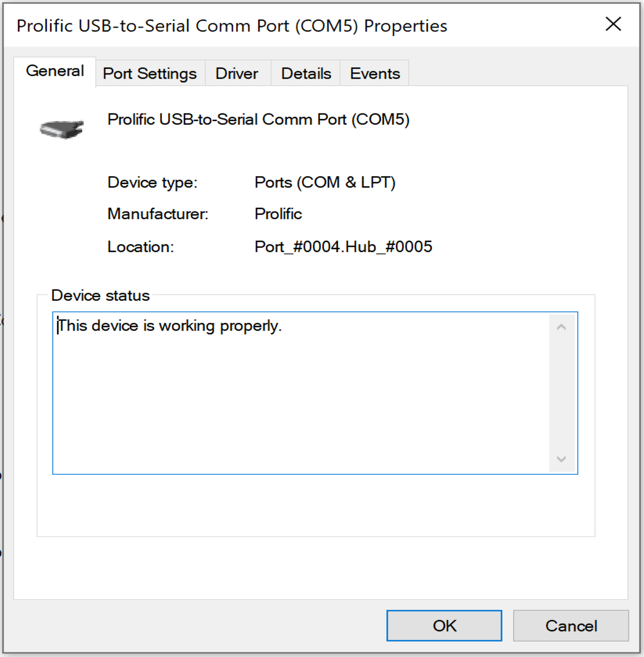Image resolution: width=644 pixels, height=657 pixels.
Task: Click the Prolific device icon
Action: coord(62,127)
